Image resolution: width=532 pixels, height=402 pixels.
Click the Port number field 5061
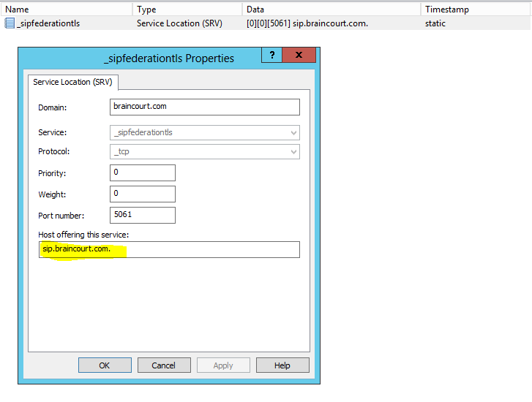pos(143,215)
